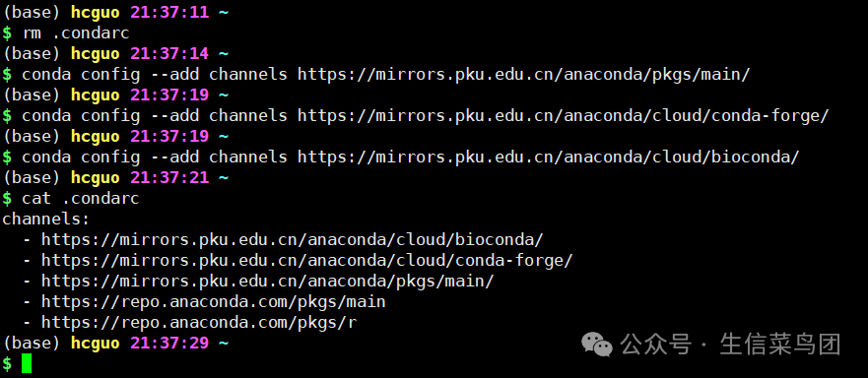Click the hcguo username in the first prompt
The height and width of the screenshot is (378, 868).
pyautogui.click(x=96, y=12)
